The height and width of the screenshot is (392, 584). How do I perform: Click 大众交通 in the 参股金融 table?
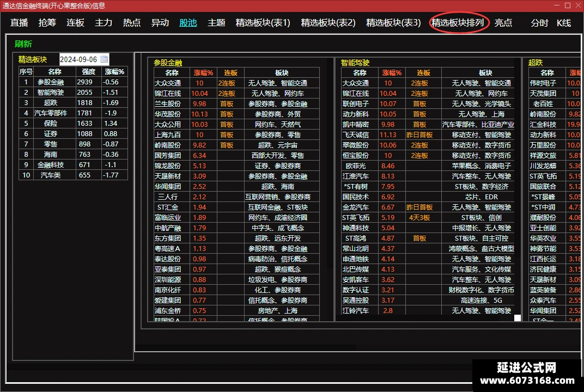(168, 83)
